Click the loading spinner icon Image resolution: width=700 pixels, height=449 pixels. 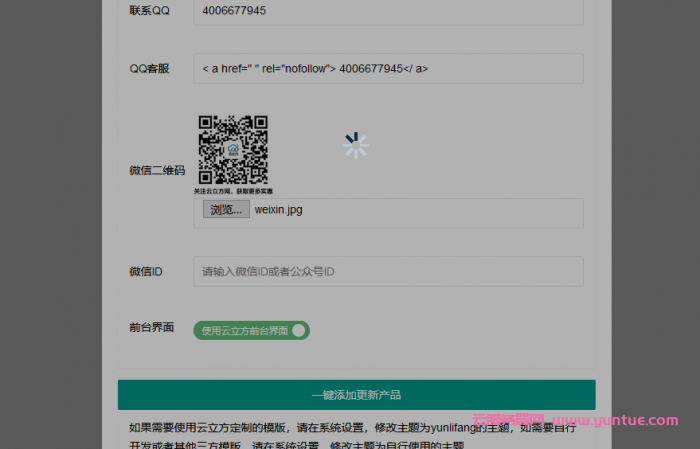pos(355,146)
